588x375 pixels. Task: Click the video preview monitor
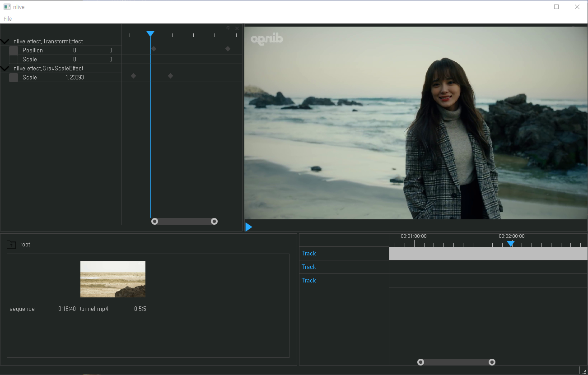coord(416,123)
